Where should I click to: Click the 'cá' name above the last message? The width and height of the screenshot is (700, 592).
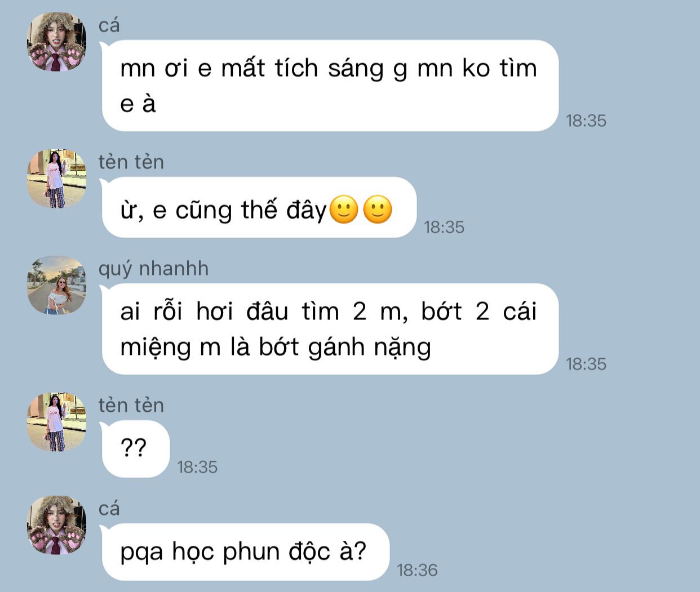coord(109,509)
